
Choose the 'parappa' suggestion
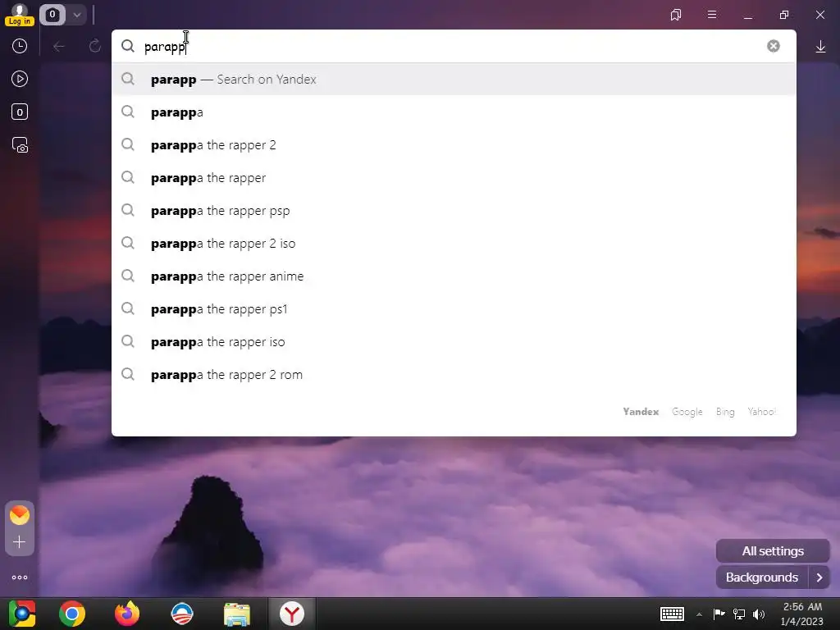[454, 112]
